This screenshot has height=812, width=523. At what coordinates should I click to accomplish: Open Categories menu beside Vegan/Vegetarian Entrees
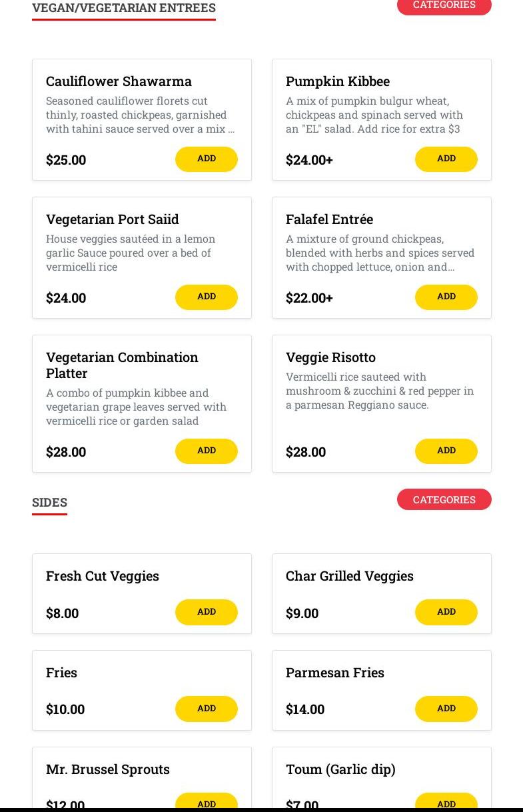tap(444, 5)
